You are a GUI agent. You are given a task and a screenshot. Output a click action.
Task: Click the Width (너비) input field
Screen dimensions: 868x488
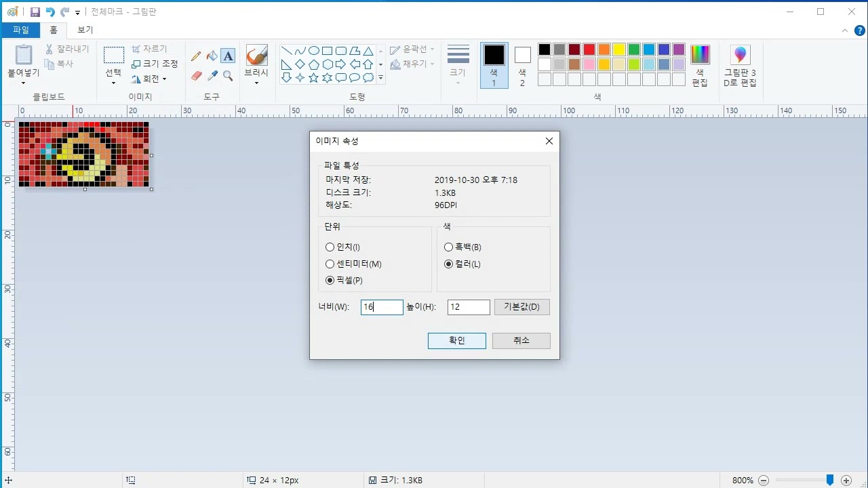click(x=382, y=307)
